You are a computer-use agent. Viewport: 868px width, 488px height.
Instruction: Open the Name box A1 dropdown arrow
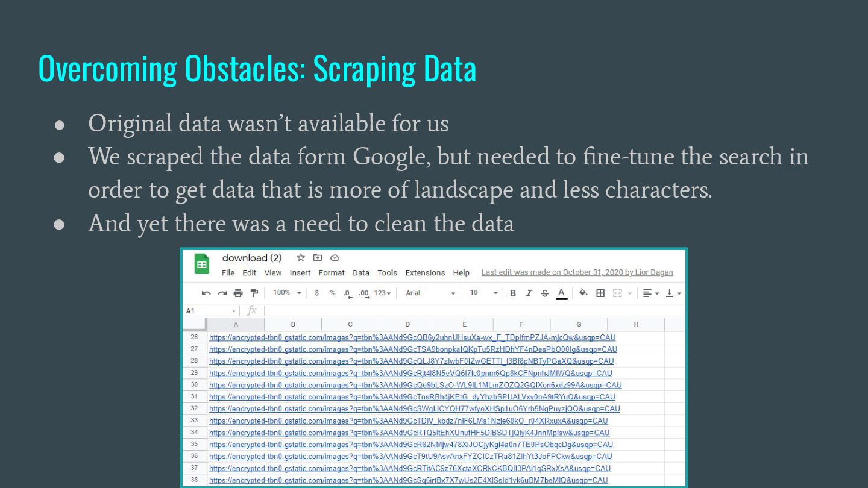point(234,311)
